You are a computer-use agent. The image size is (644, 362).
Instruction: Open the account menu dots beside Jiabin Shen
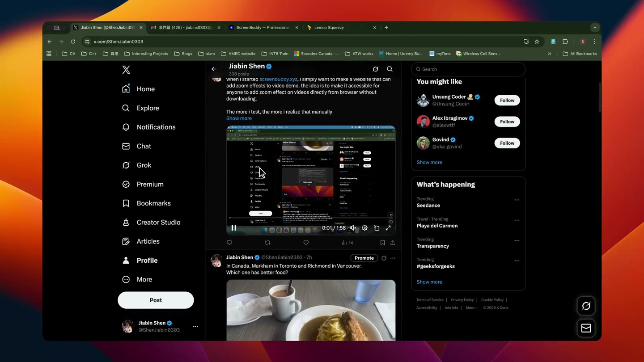pyautogui.click(x=195, y=327)
